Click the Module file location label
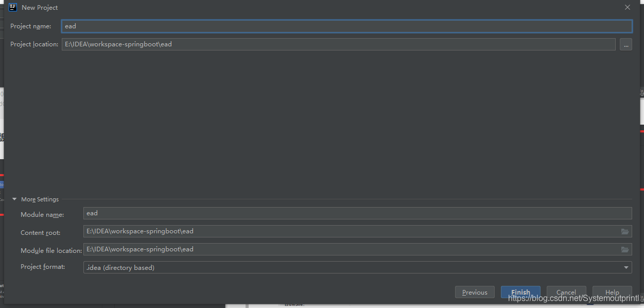This screenshot has height=308, width=644. pos(51,251)
